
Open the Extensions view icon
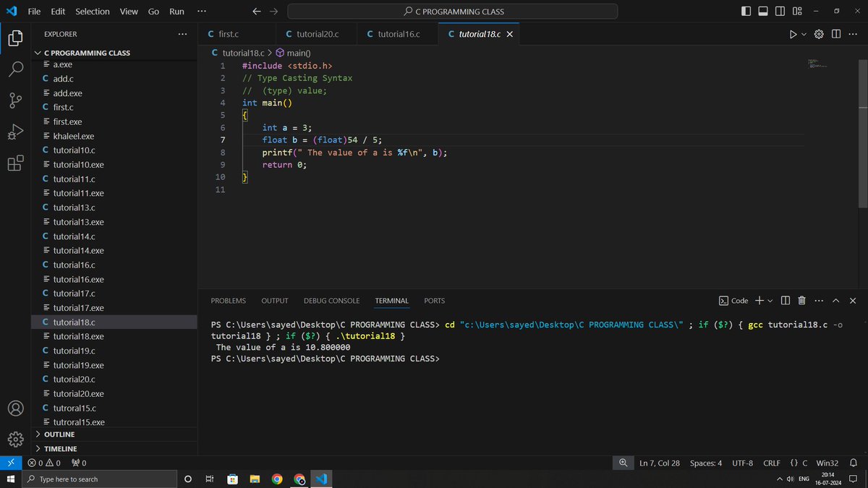coord(15,163)
